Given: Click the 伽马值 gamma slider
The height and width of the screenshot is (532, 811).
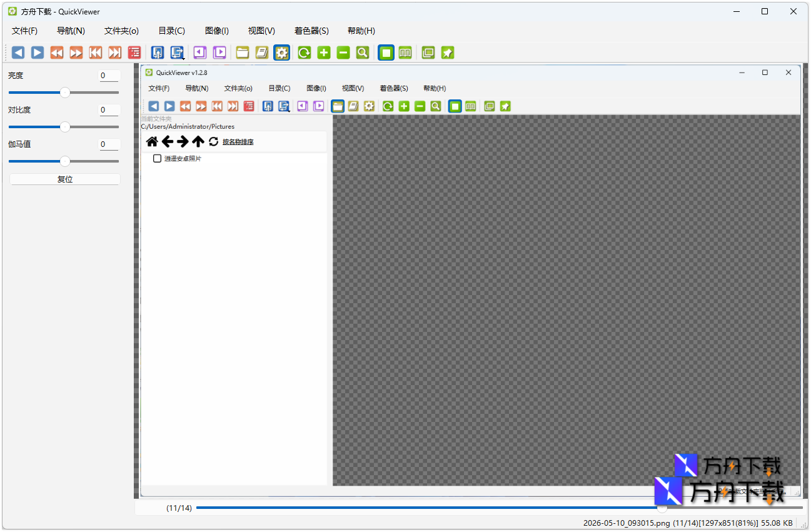Looking at the screenshot, I should pyautogui.click(x=64, y=161).
